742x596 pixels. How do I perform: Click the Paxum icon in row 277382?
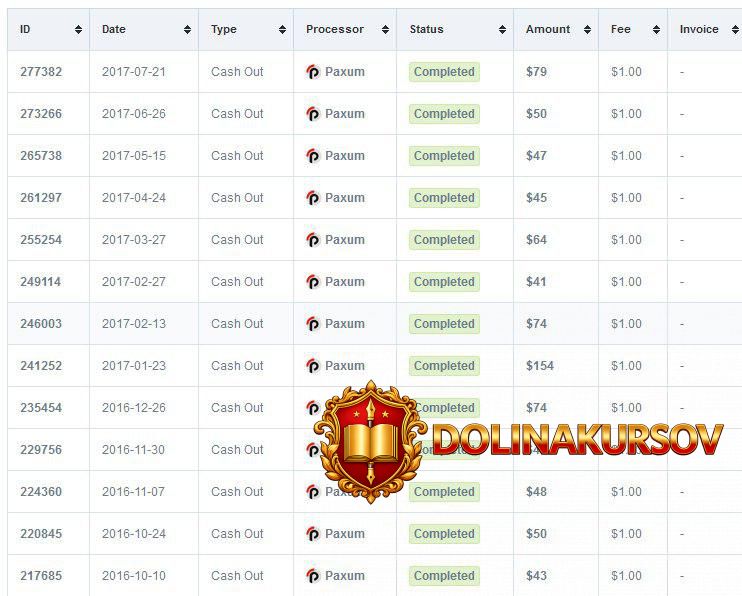(313, 72)
